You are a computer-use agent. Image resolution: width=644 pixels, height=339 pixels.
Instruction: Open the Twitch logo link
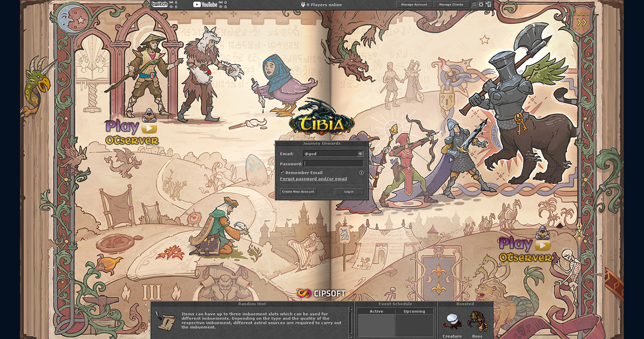click(x=159, y=4)
